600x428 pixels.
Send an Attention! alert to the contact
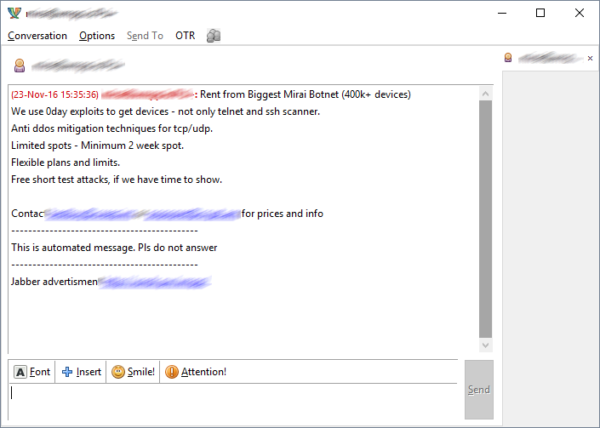196,372
